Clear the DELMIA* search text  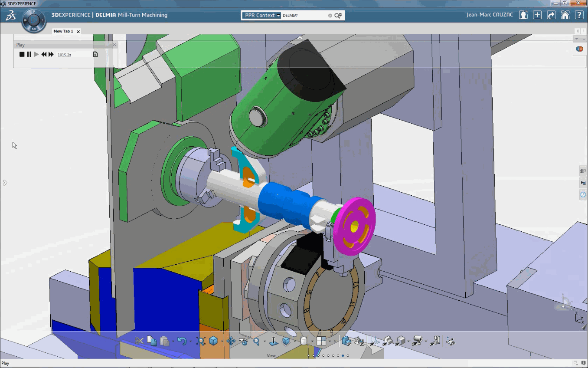(330, 15)
